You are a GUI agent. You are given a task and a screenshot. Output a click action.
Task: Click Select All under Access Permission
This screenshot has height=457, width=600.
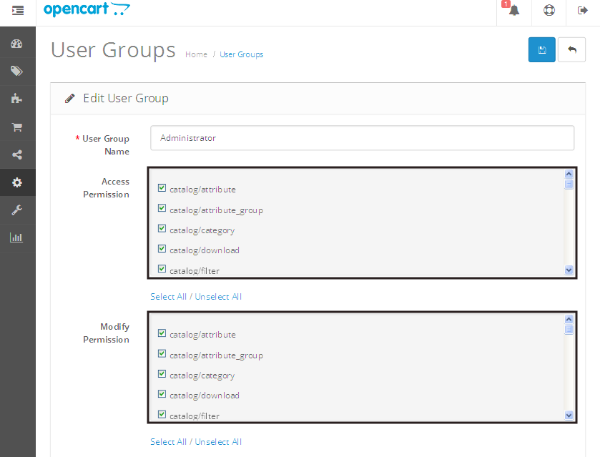coord(168,296)
